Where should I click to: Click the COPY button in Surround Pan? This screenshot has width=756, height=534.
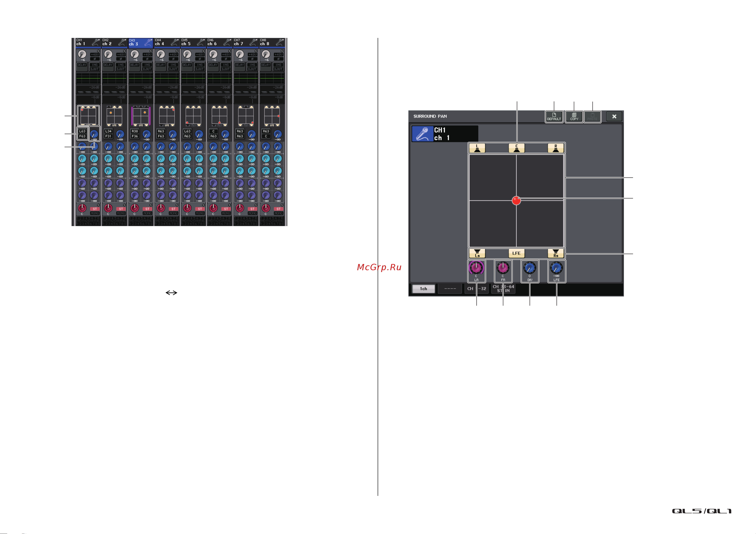574,116
